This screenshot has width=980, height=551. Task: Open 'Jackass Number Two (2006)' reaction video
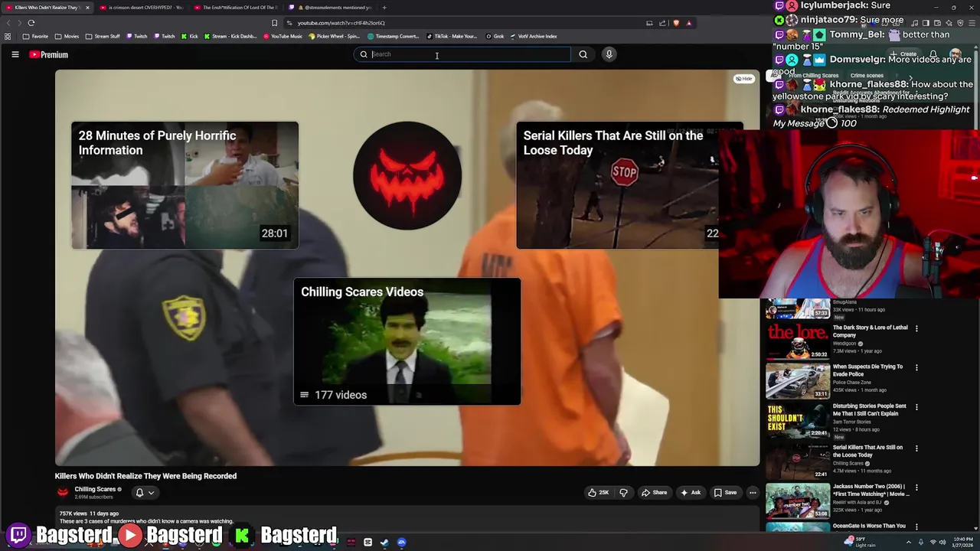point(871,490)
